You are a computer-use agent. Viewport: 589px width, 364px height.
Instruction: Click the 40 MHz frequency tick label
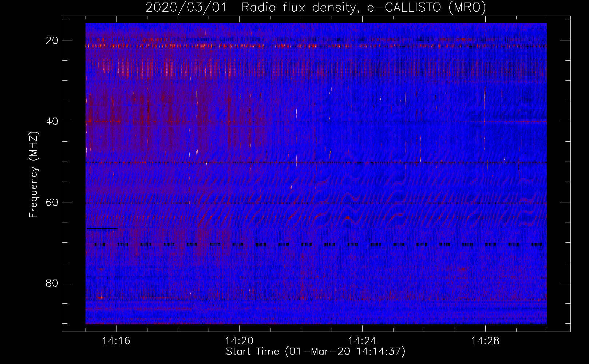point(52,121)
